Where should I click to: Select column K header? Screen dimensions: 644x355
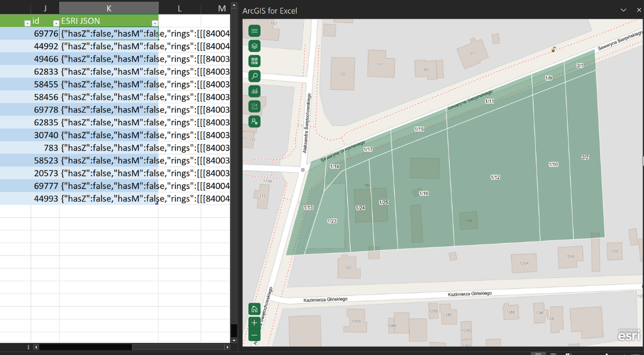coord(109,8)
